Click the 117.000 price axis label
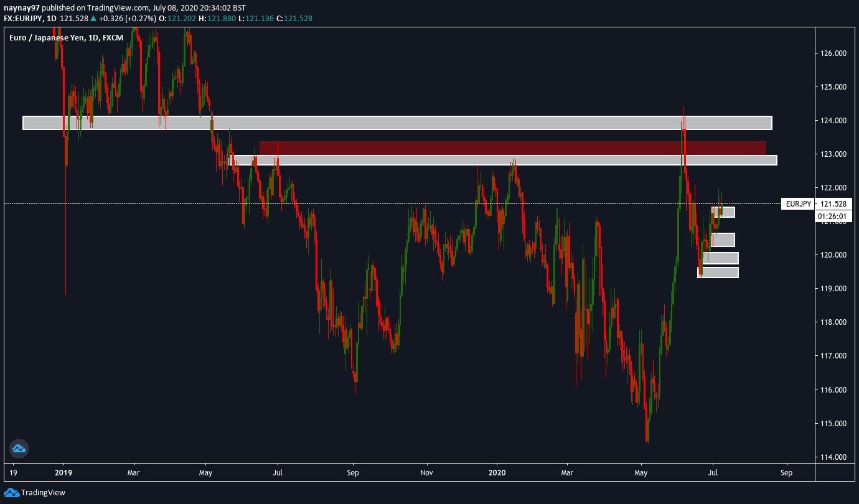The image size is (859, 504). pyautogui.click(x=832, y=356)
